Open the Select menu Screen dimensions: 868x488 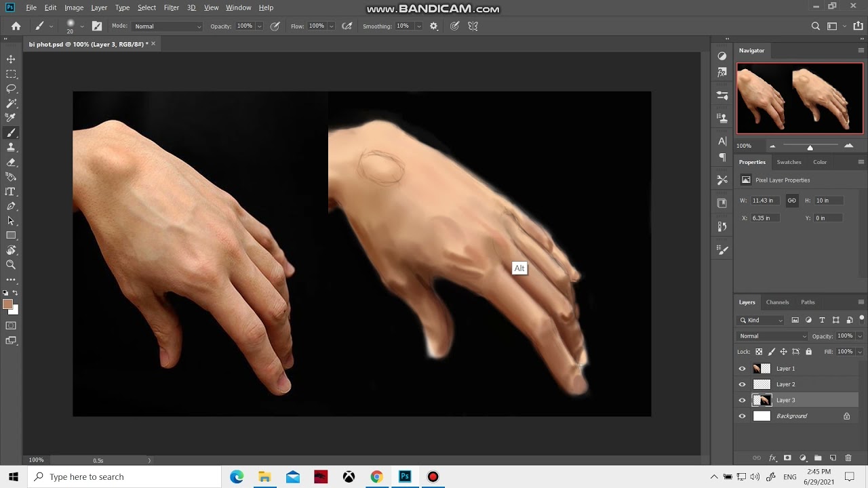(146, 7)
